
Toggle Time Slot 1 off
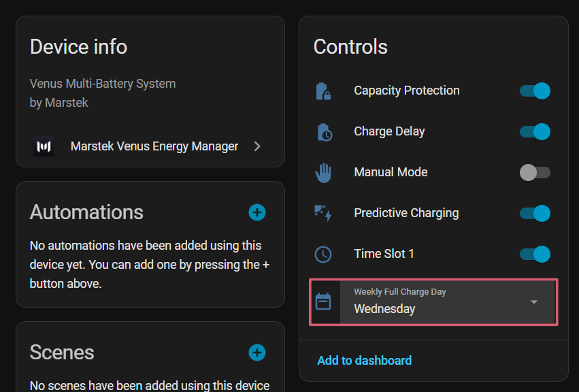[535, 255]
